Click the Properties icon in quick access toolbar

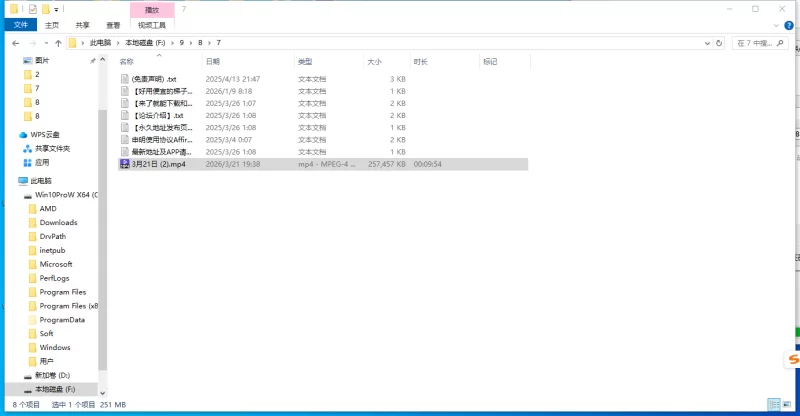tap(32, 9)
